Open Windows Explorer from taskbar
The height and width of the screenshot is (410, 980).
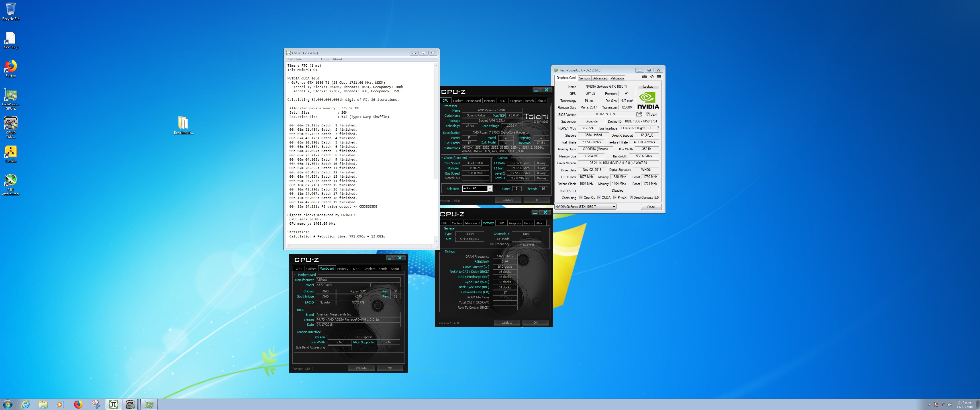[x=43, y=404]
